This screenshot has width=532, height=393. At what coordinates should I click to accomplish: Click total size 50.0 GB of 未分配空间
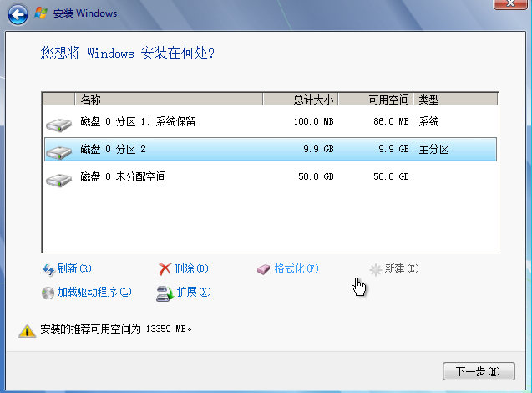click(x=316, y=176)
